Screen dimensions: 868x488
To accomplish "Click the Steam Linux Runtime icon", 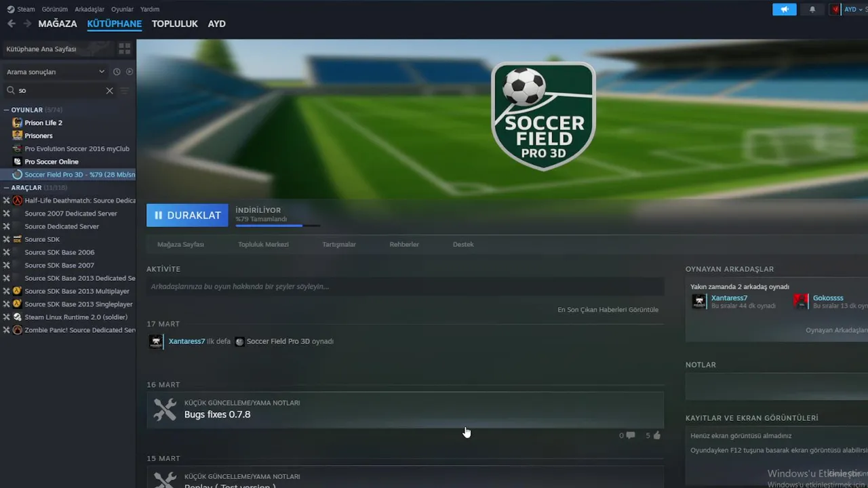I will pyautogui.click(x=17, y=317).
